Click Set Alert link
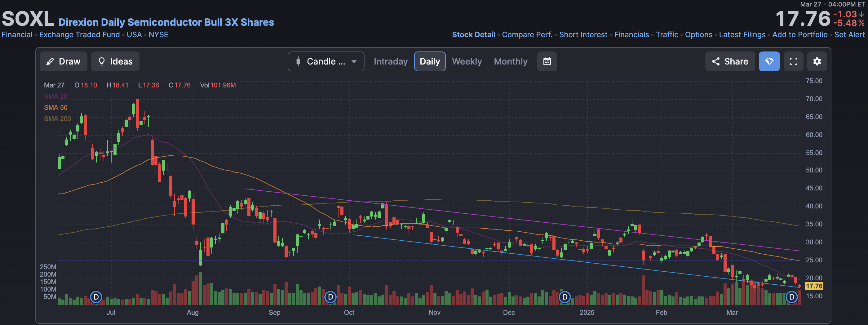868x325 pixels. click(849, 35)
